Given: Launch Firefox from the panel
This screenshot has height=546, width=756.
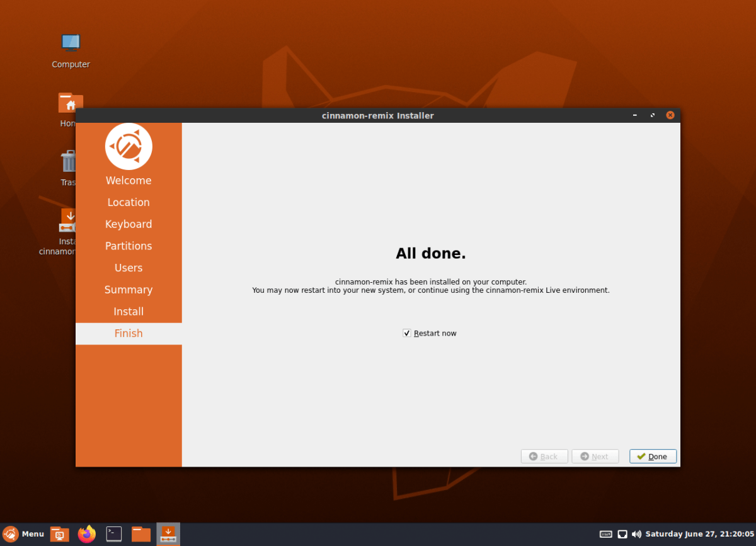Looking at the screenshot, I should 87,534.
